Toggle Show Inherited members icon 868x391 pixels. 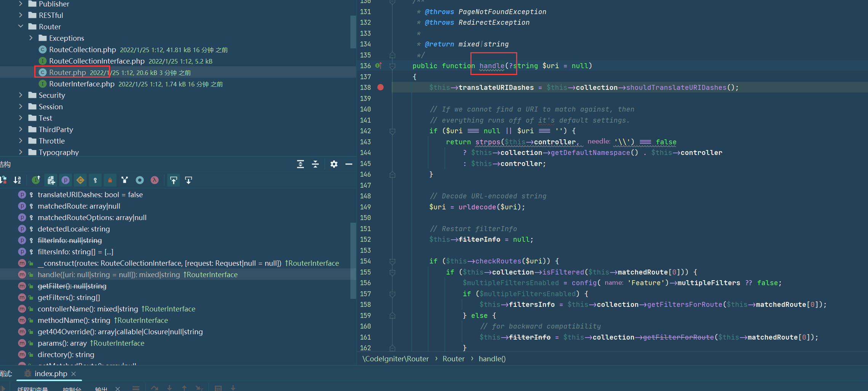pyautogui.click(x=36, y=180)
